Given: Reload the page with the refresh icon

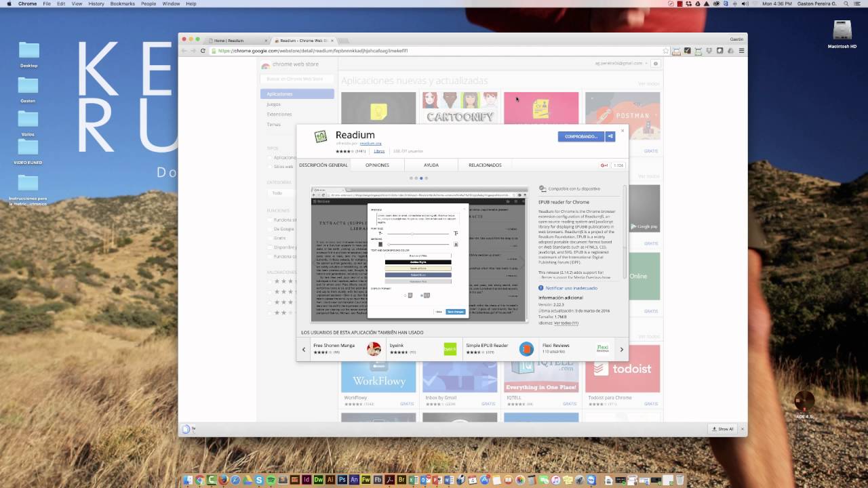Looking at the screenshot, I should [x=203, y=51].
